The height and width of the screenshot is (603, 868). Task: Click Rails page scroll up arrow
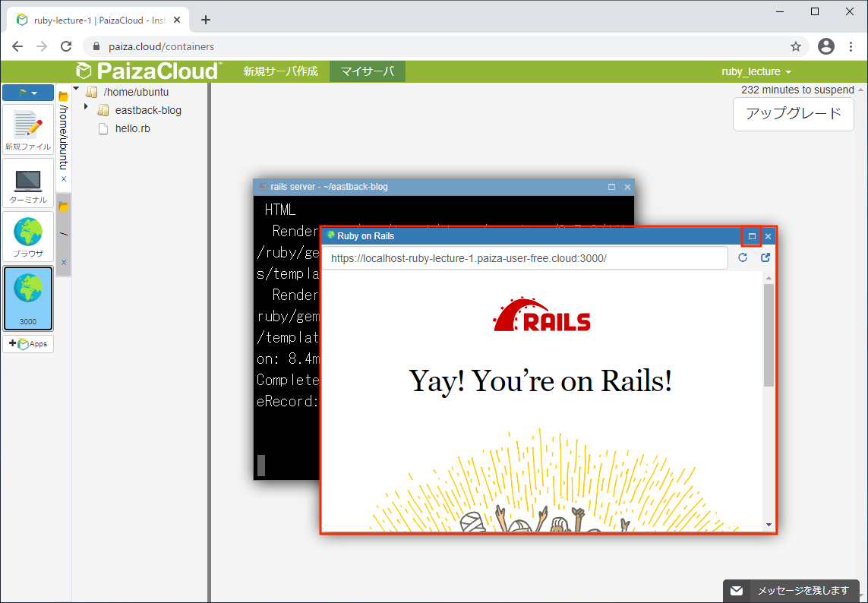769,278
